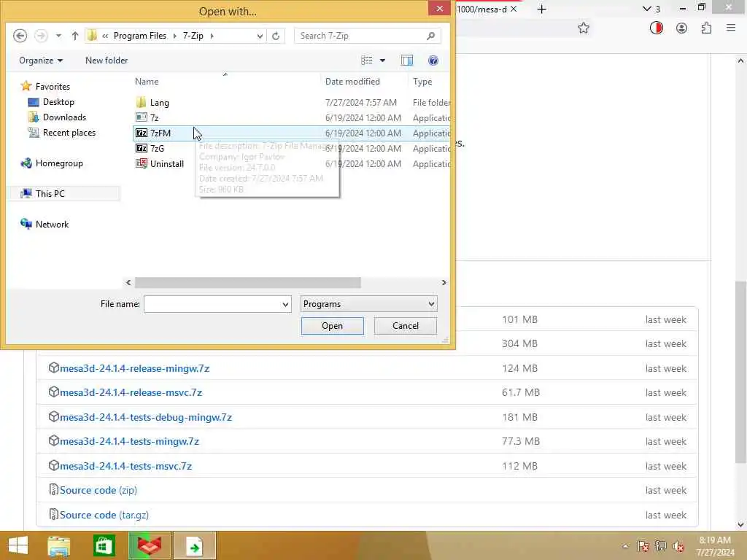Click scroll right arrow of file list

point(444,283)
